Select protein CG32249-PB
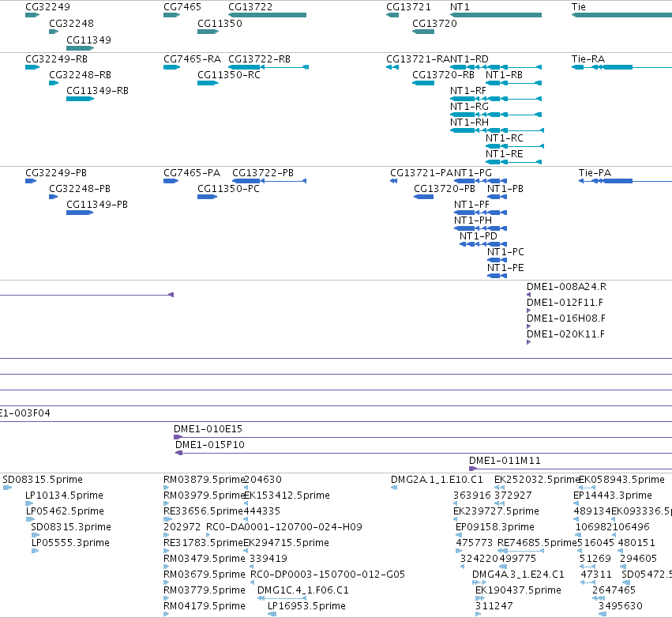This screenshot has width=672, height=618. pyautogui.click(x=56, y=173)
